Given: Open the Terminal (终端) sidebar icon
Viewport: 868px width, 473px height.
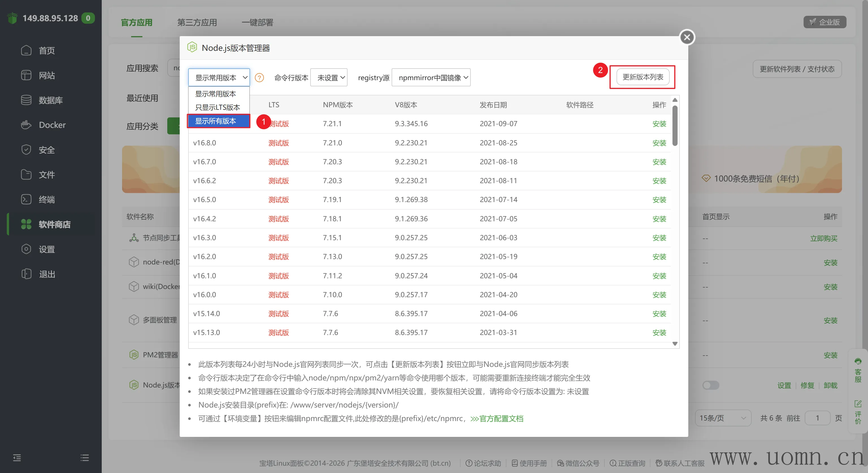Looking at the screenshot, I should tap(26, 199).
